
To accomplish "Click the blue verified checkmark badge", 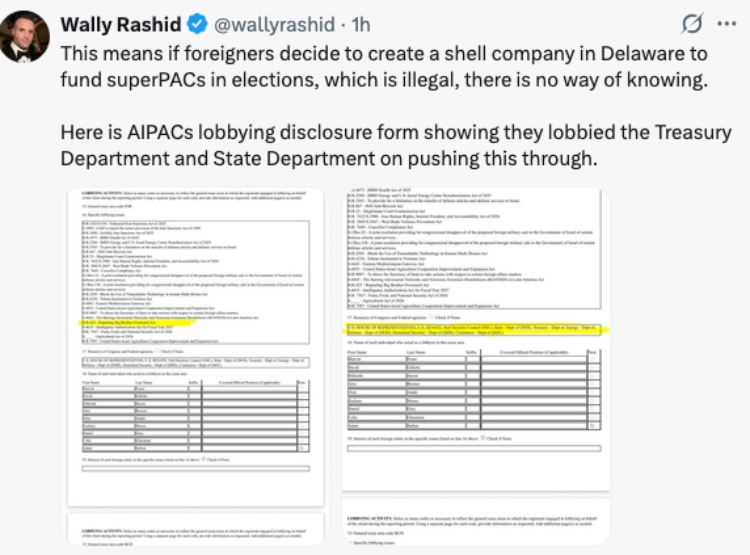I will click(x=197, y=24).
